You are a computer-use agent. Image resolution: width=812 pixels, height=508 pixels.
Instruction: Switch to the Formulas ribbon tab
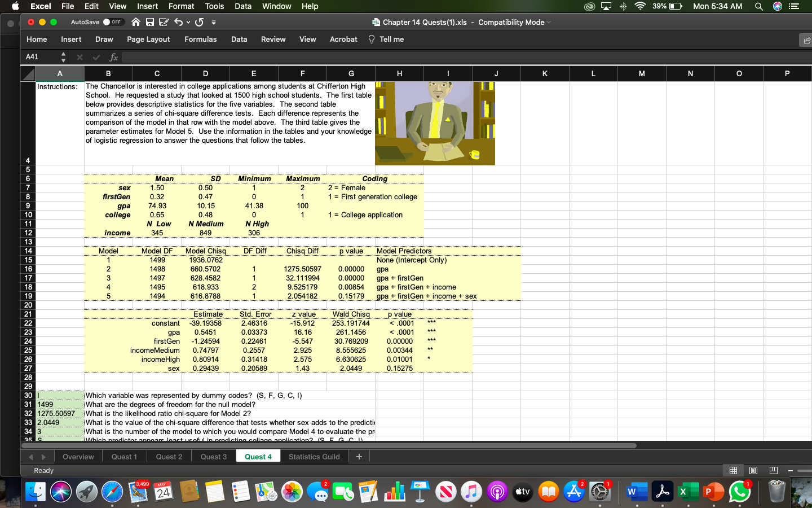(x=201, y=39)
